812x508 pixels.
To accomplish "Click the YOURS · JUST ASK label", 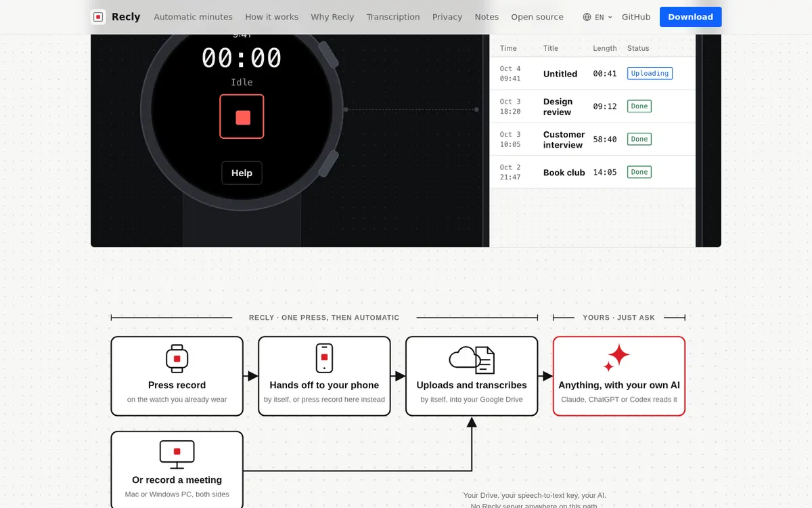I will pyautogui.click(x=619, y=318).
